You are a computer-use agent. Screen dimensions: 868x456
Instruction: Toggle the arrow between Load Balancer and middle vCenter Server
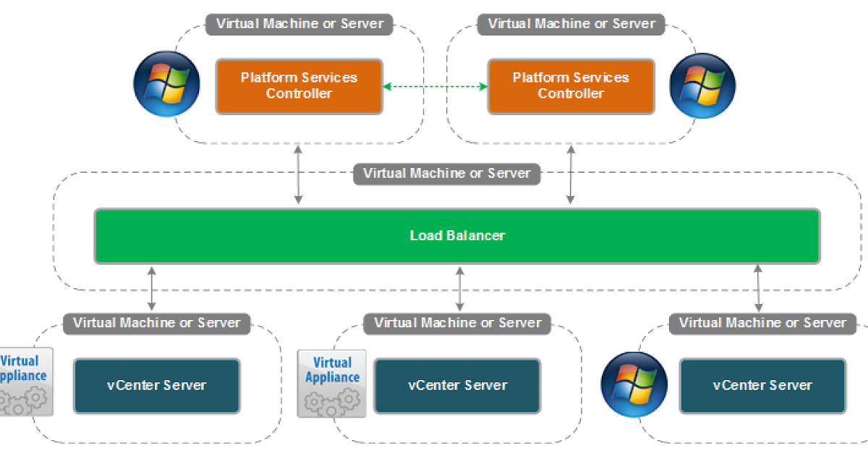[458, 288]
